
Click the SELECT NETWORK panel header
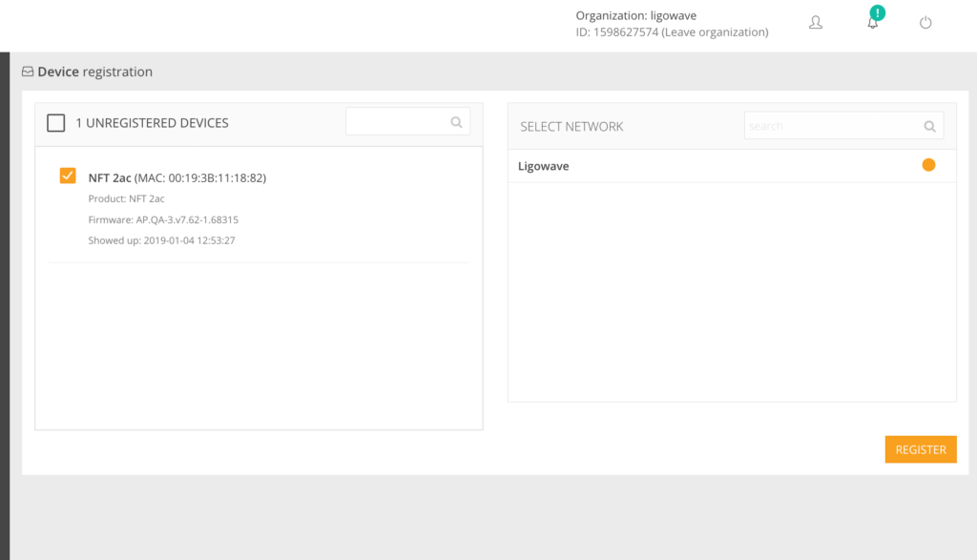click(572, 125)
